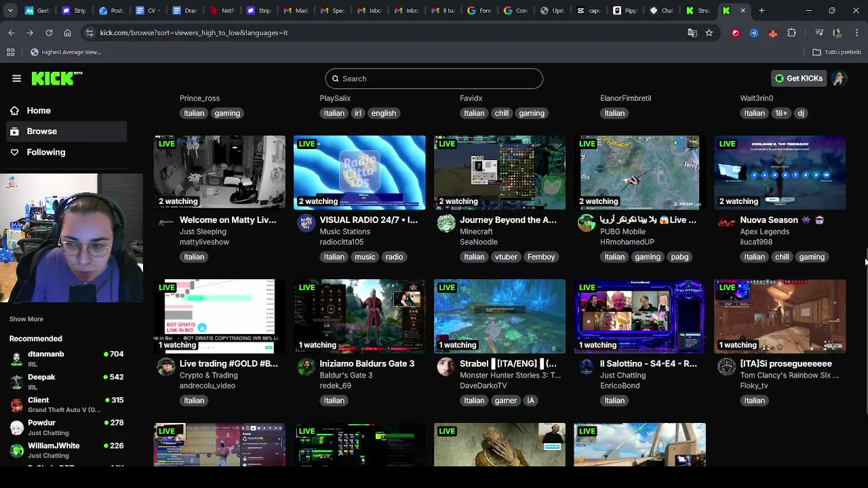The image size is (868, 488).
Task: Click EnricoBond channel avatar
Action: (587, 367)
